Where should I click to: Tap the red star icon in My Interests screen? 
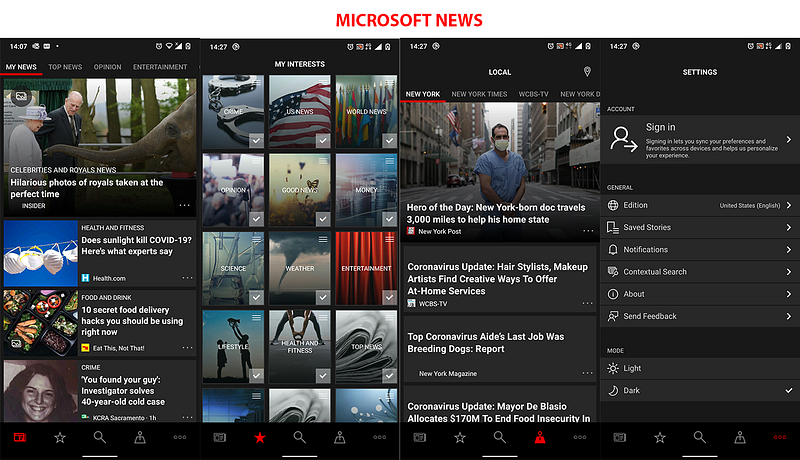(x=260, y=437)
